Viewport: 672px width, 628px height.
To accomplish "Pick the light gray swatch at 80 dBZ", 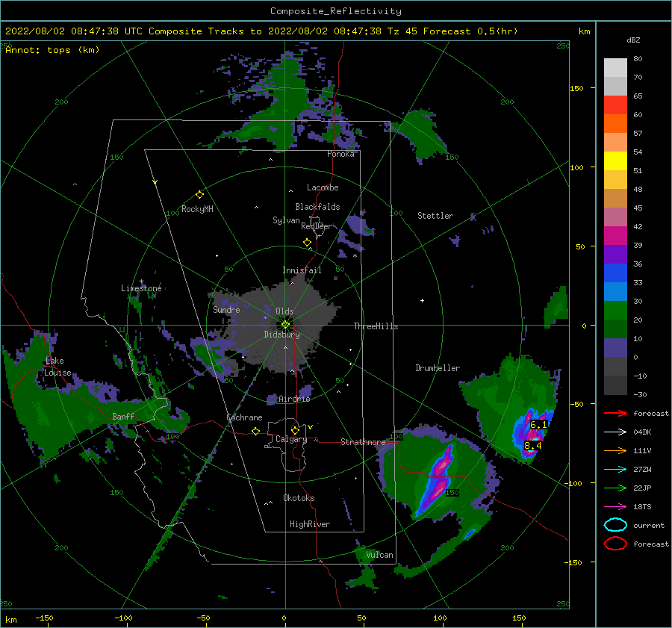I will (x=615, y=68).
